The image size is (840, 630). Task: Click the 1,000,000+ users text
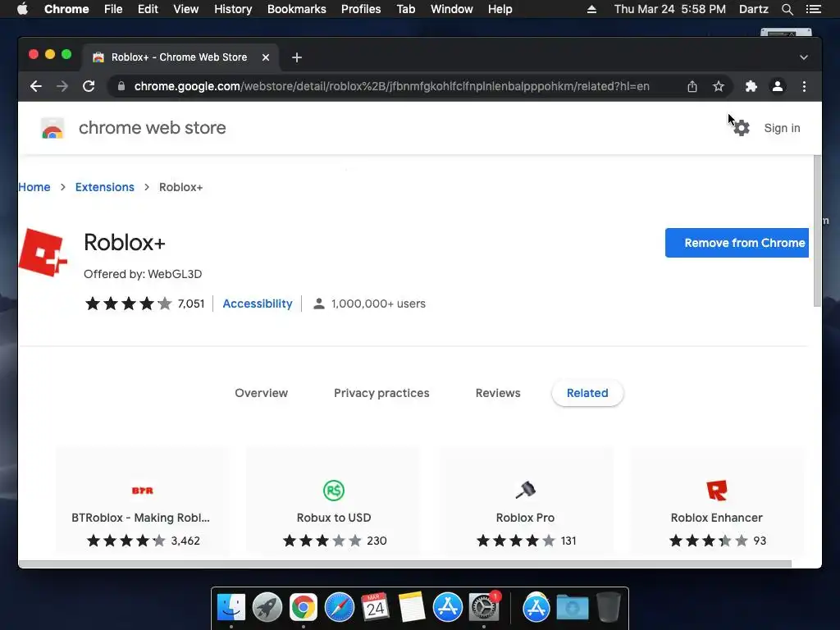(378, 304)
